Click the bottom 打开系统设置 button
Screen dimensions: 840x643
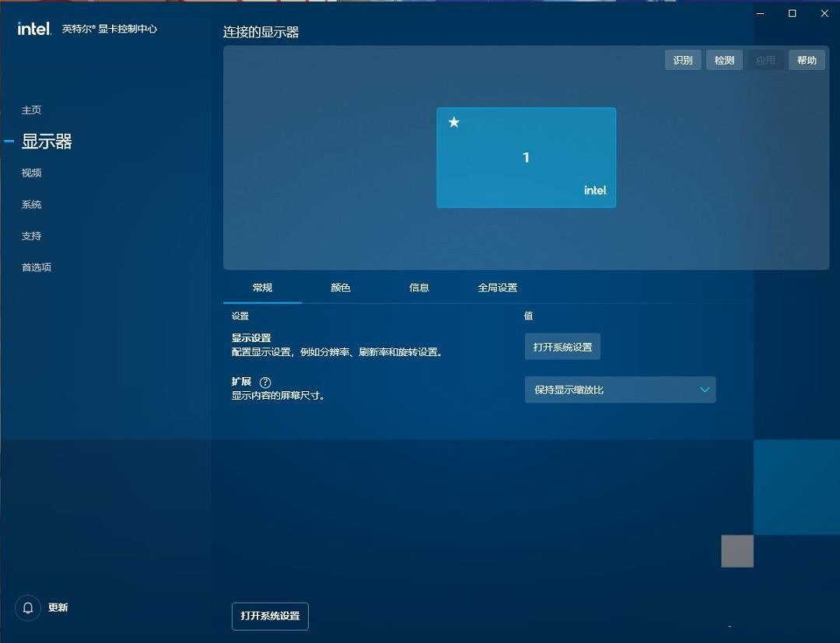pyautogui.click(x=270, y=616)
